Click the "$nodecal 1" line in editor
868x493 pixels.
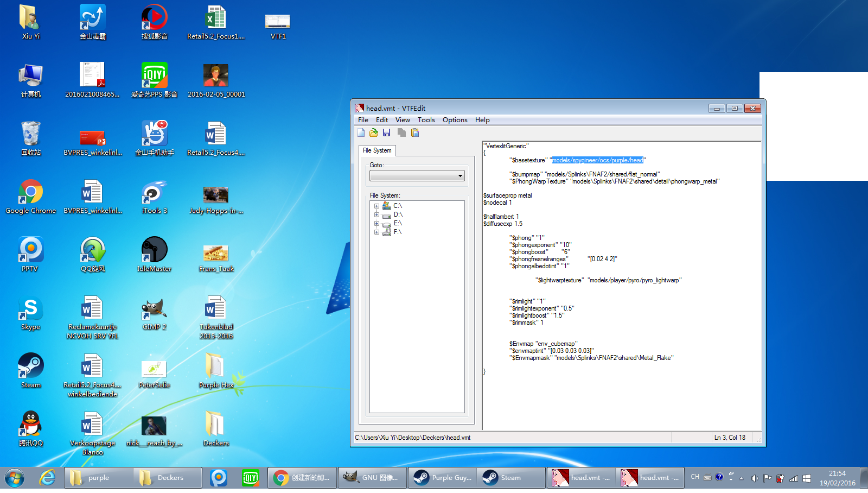click(x=497, y=203)
